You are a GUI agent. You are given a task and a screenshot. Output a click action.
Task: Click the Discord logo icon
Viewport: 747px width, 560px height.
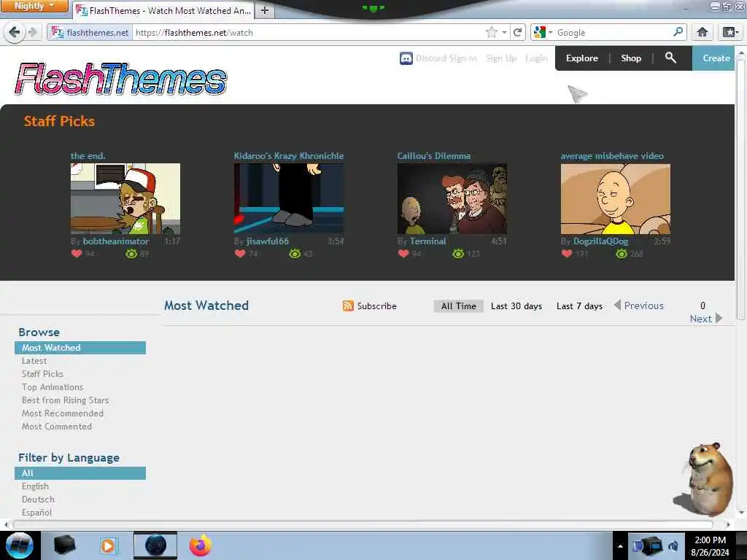click(x=406, y=58)
